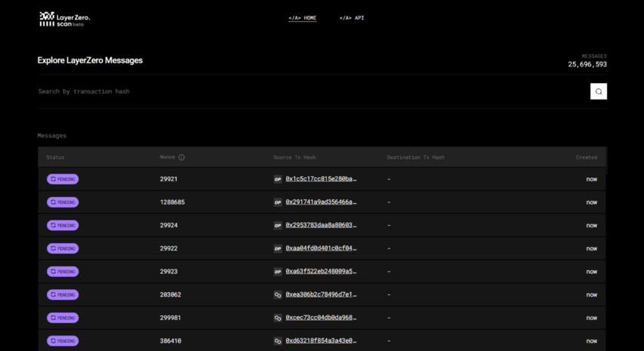The height and width of the screenshot is (351, 644).
Task: Click the messages count 25,696,593
Action: pos(587,64)
